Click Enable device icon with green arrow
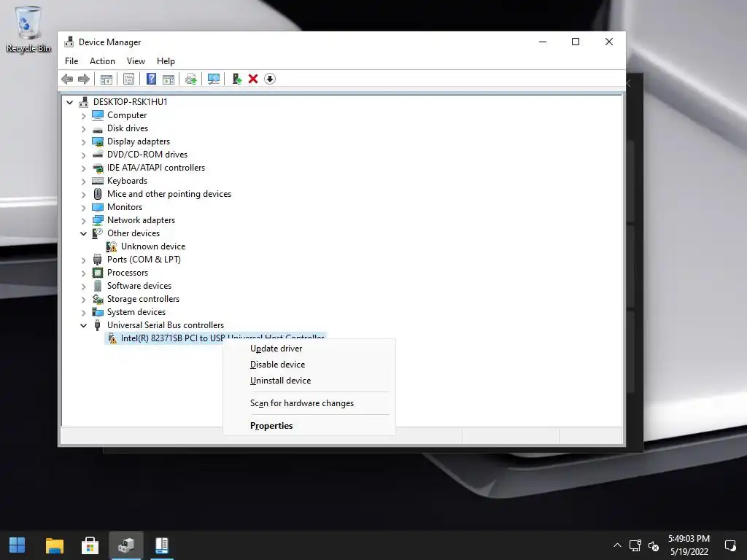This screenshot has height=560, width=747. tap(237, 79)
